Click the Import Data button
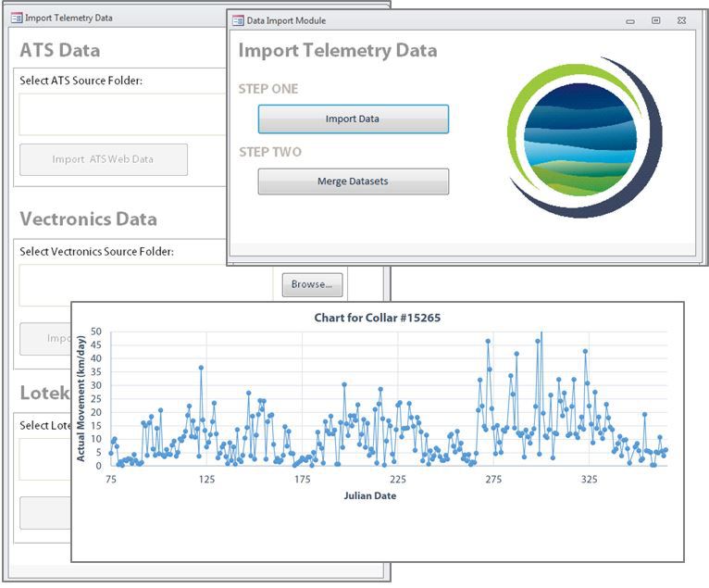The image size is (709, 588). pyautogui.click(x=354, y=119)
